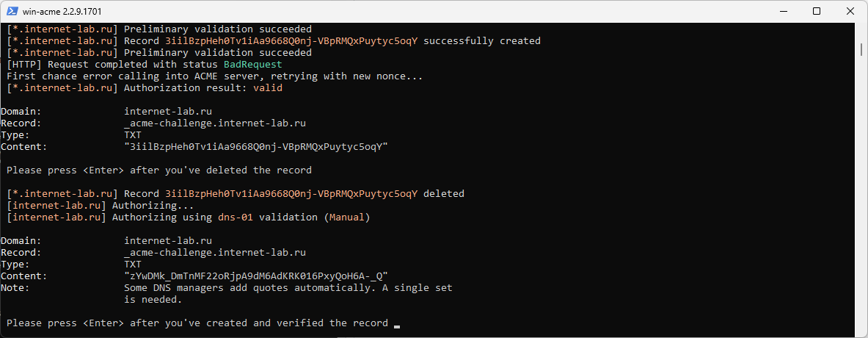Click the Note: label in the last block
The image size is (868, 338).
[x=15, y=287]
